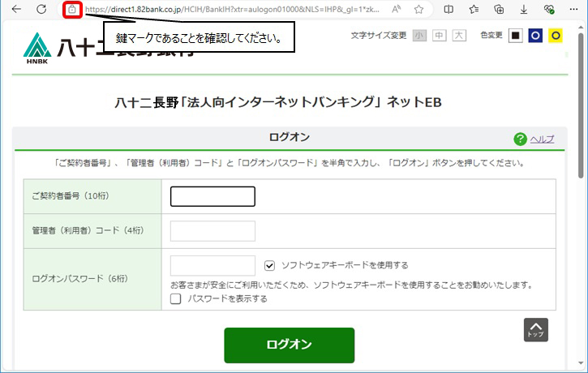
Task: Click the ログオンパスワード input field
Action: click(212, 265)
